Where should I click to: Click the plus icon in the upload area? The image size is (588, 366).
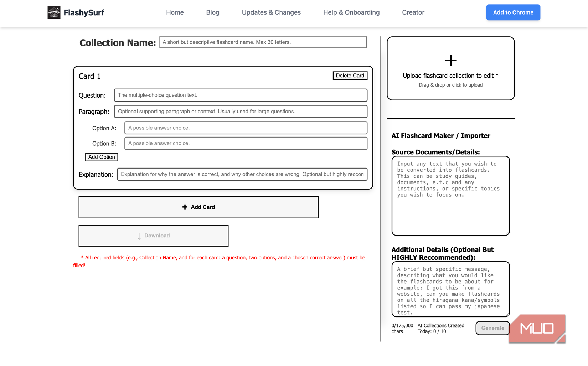(450, 60)
